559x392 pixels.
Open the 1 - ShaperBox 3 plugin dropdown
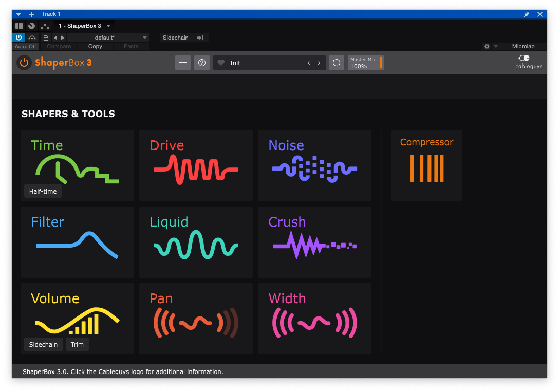(84, 26)
